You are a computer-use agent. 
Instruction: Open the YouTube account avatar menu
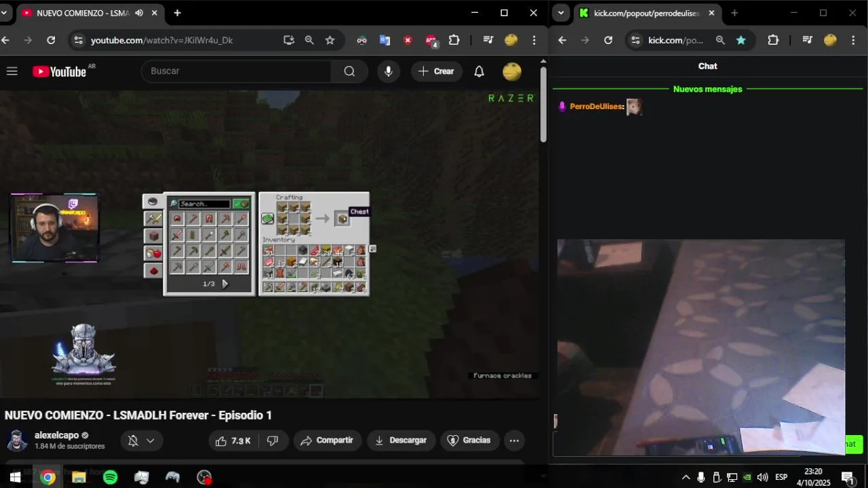[512, 71]
